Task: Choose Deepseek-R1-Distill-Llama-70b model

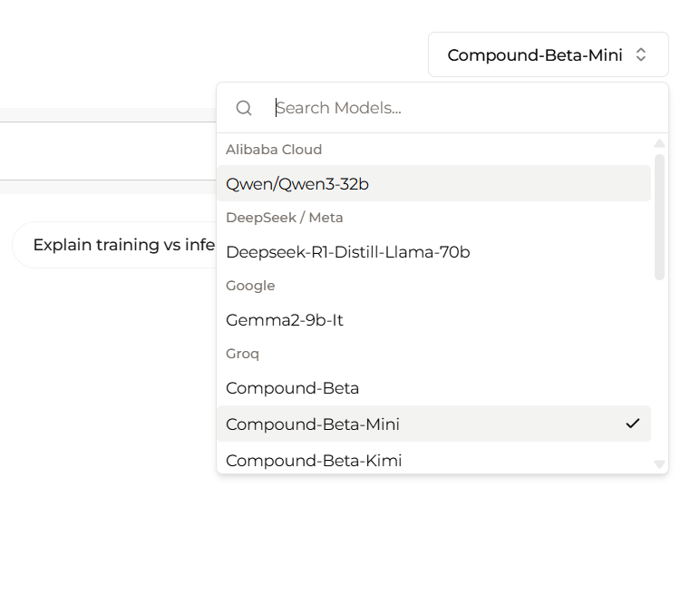Action: 433,252
